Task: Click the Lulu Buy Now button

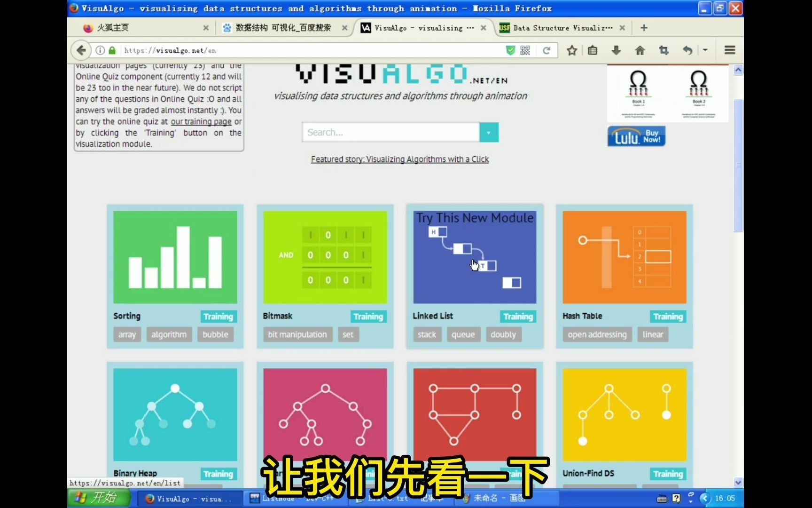Action: (x=636, y=136)
